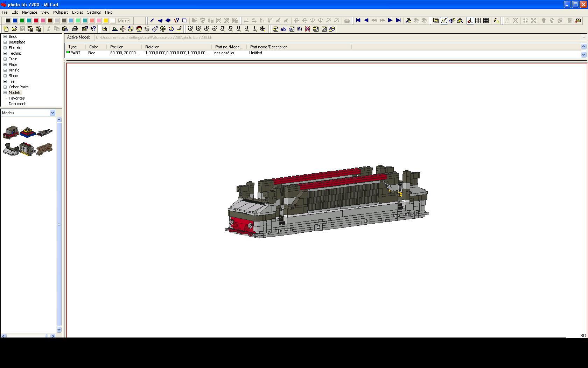Click the Position column header
The height and width of the screenshot is (368, 588).
[x=124, y=47]
